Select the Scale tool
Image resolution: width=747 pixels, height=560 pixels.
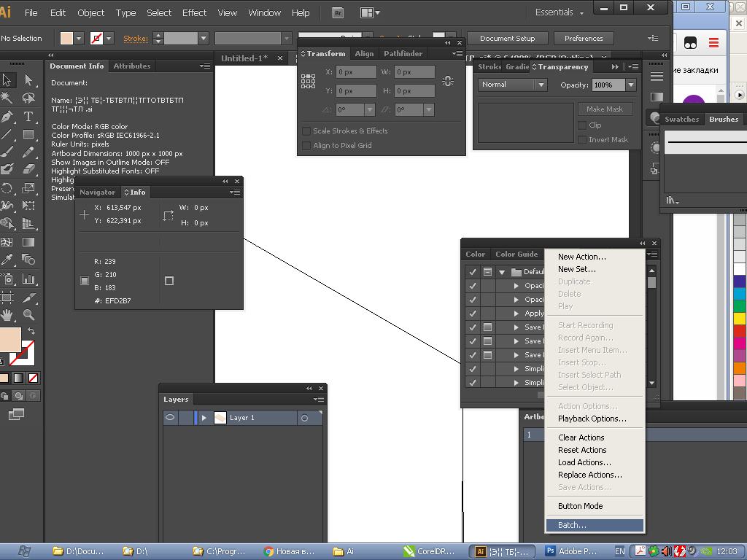coord(28,187)
